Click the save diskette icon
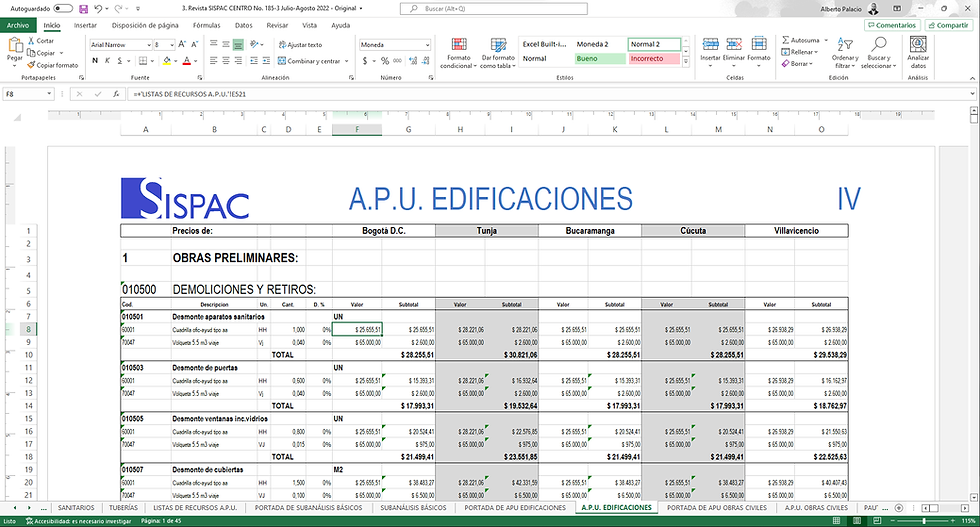The image size is (980, 527). [83, 9]
